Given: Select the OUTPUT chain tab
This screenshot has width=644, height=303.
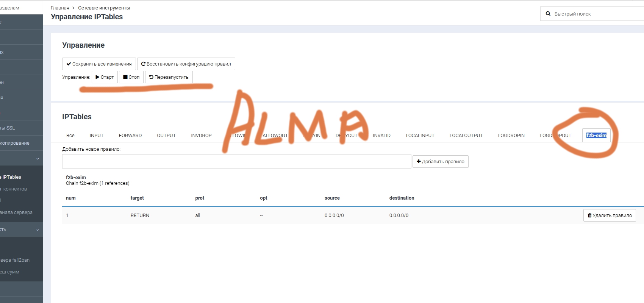Looking at the screenshot, I should (166, 136).
